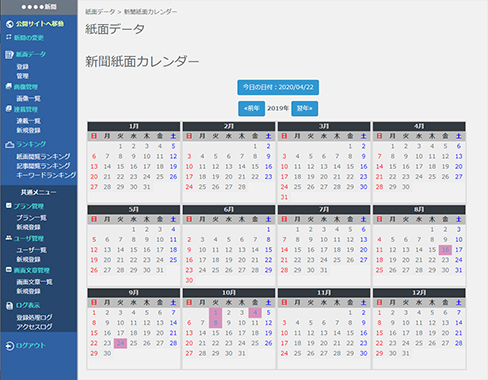Screen dimensions: 488x380
Task: Click the 画面文章管理 icon
Action: pos(9,270)
